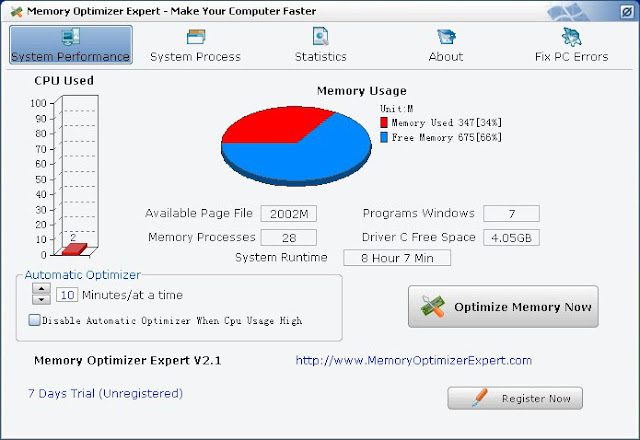The height and width of the screenshot is (440, 640).
Task: Click 'Free Memory 675[66%]' legend text
Action: point(447,138)
